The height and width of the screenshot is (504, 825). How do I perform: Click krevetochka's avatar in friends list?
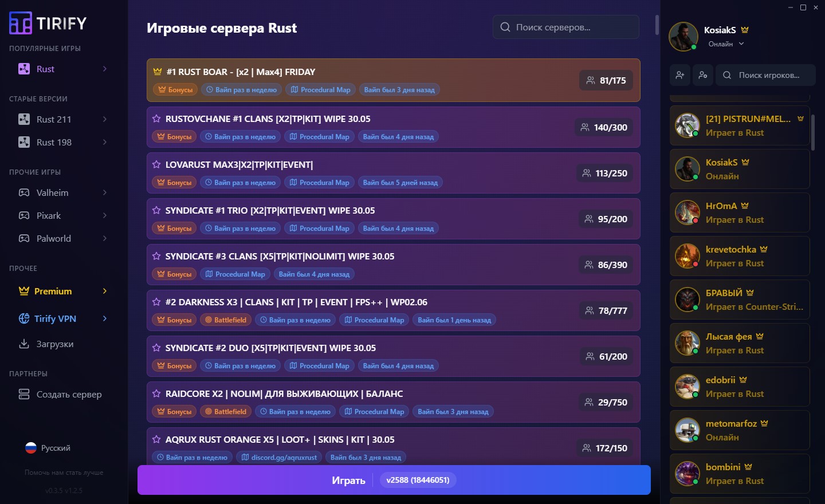(x=687, y=256)
